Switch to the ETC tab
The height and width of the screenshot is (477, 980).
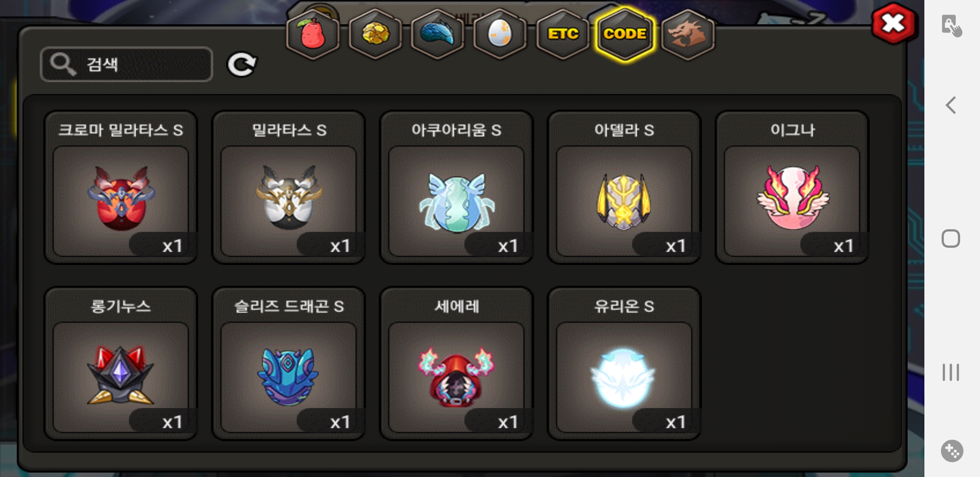pyautogui.click(x=562, y=34)
